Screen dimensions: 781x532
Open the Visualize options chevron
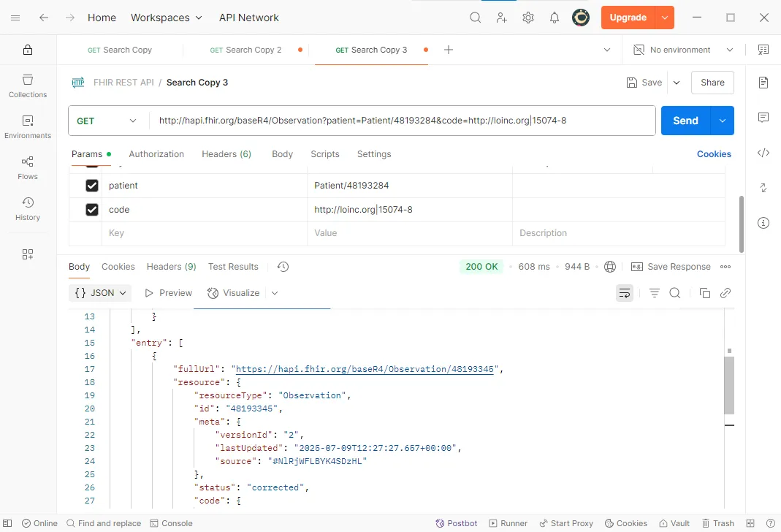(275, 293)
